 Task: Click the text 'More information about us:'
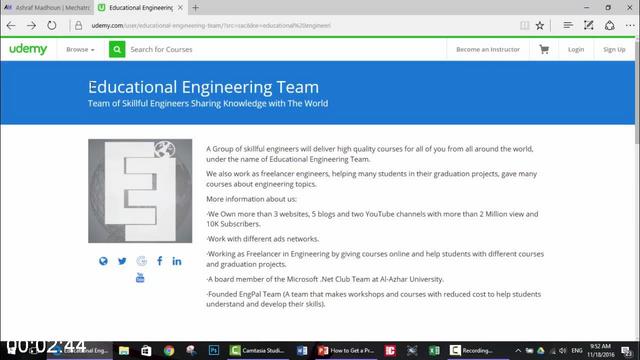pyautogui.click(x=251, y=199)
